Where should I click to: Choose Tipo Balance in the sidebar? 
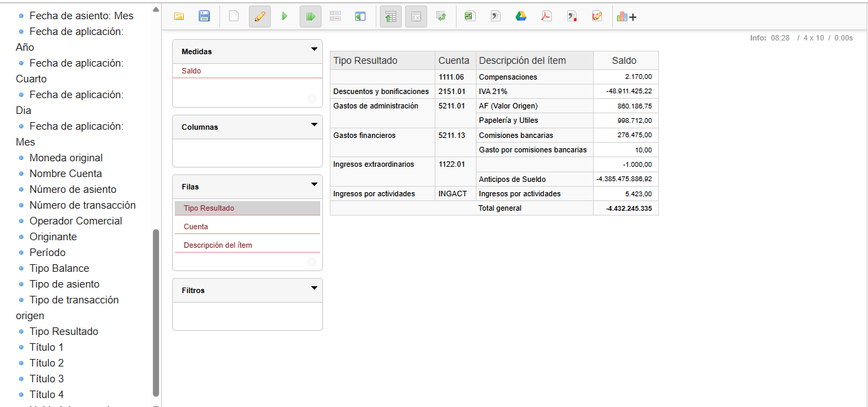click(59, 268)
